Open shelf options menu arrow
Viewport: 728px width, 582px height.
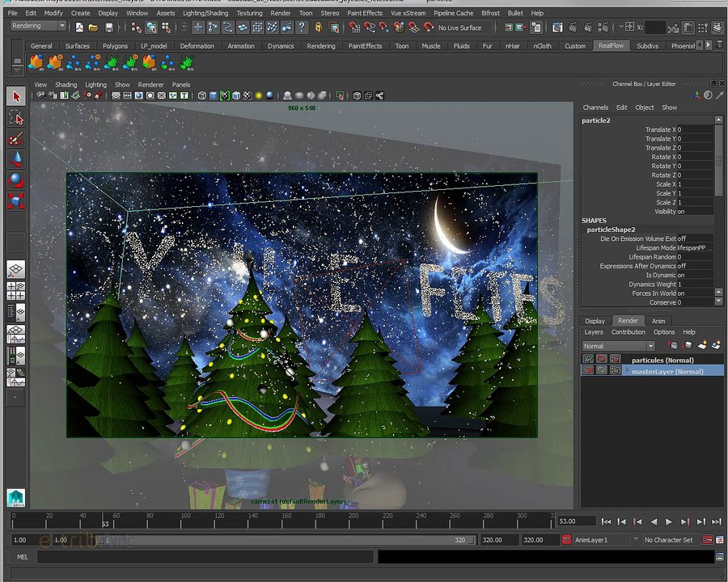pos(17,70)
